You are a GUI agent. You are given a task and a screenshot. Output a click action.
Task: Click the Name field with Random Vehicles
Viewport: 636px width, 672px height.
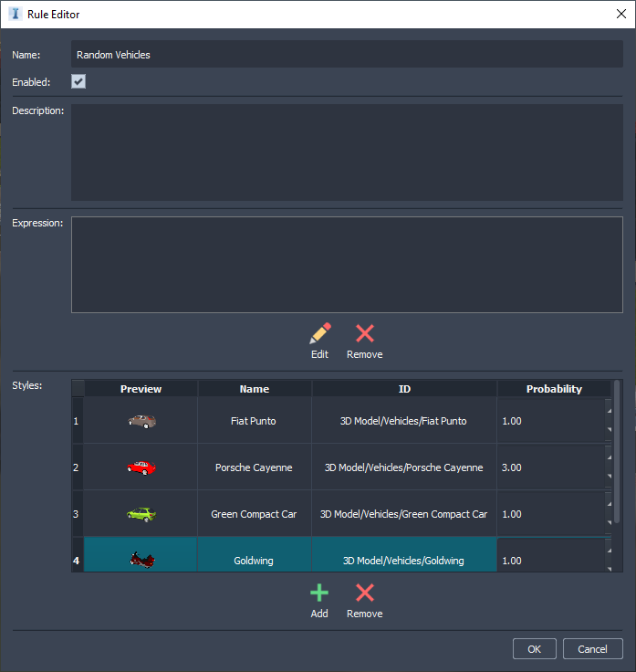point(347,55)
